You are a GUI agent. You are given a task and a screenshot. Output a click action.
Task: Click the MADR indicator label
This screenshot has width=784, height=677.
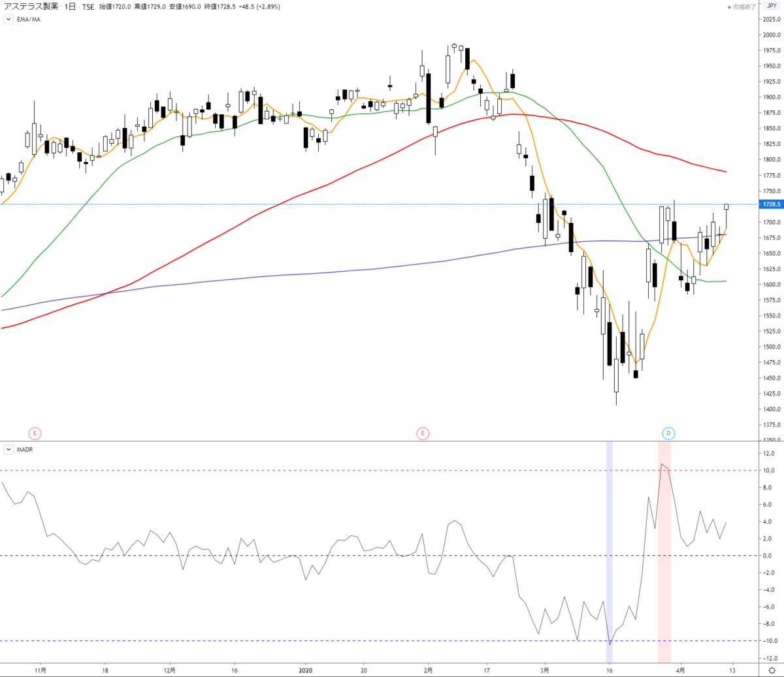tap(25, 450)
